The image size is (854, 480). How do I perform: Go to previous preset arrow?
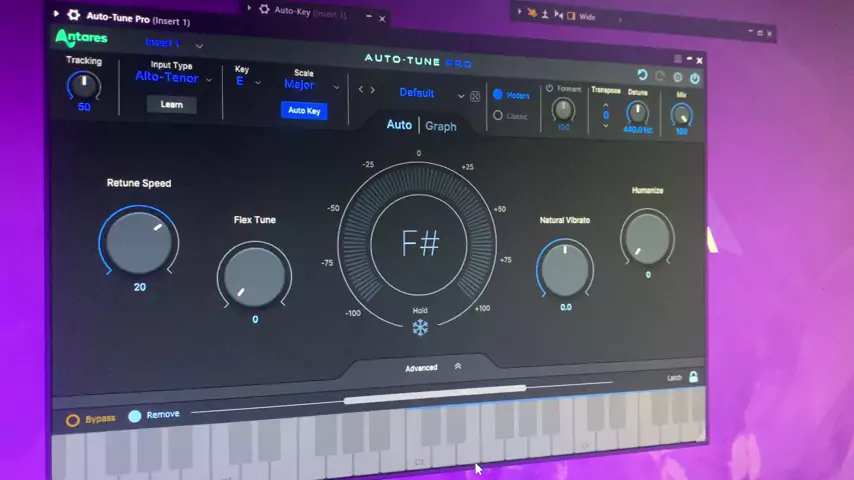click(361, 89)
